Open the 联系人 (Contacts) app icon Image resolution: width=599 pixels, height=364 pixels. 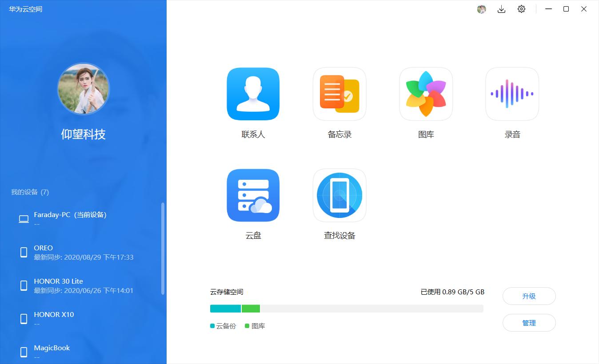pyautogui.click(x=253, y=94)
